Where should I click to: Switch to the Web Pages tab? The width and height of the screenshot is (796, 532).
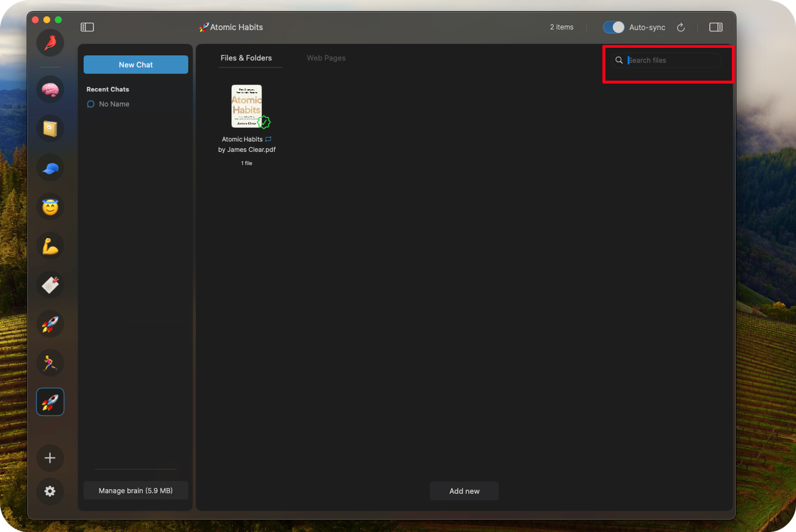click(x=325, y=58)
